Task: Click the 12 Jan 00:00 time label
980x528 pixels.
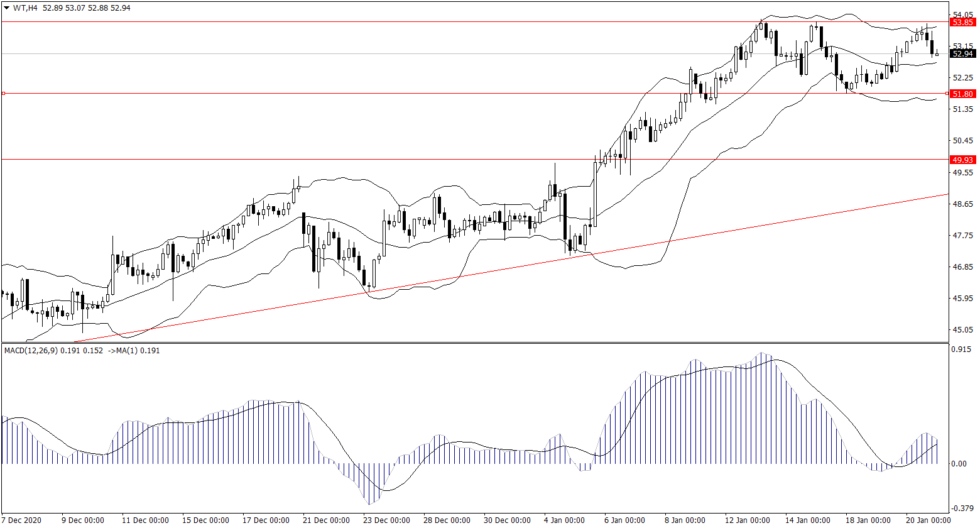Action: 746,520
